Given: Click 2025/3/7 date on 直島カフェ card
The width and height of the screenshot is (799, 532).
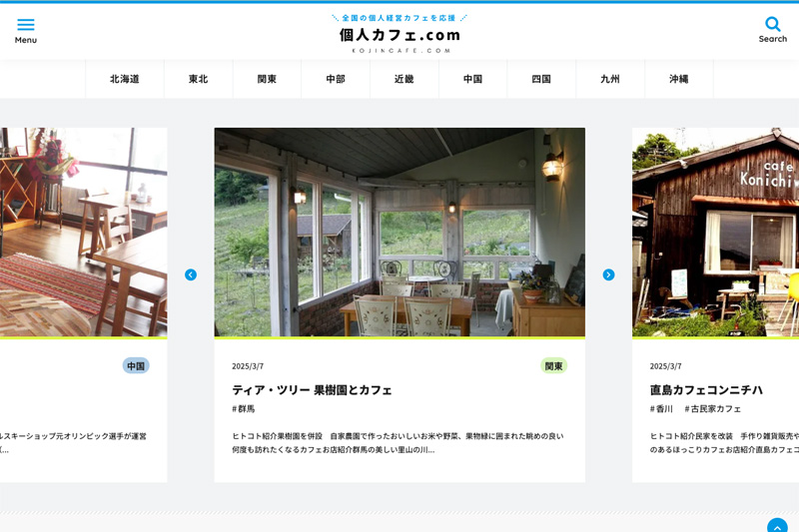Looking at the screenshot, I should tap(665, 366).
